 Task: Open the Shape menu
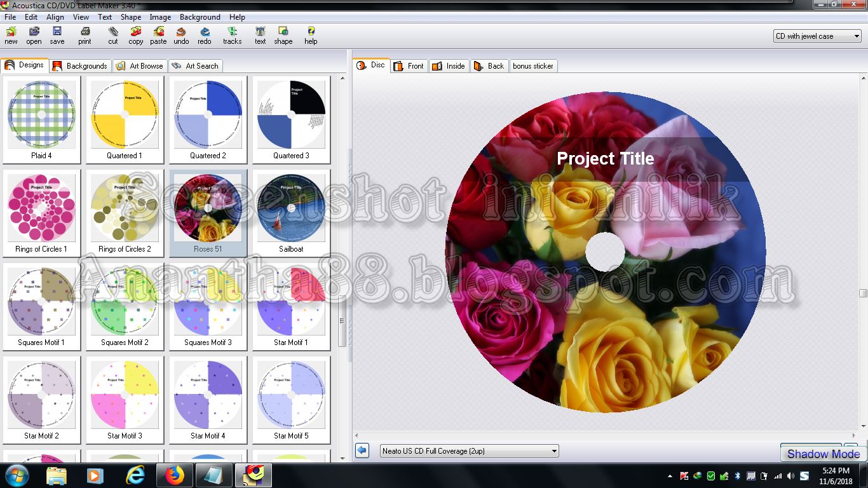click(131, 17)
